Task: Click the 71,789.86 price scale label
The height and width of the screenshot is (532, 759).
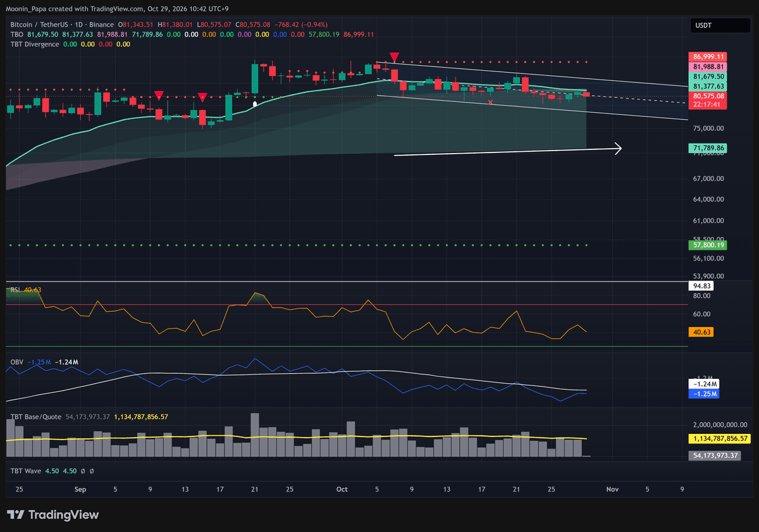Action: [x=708, y=147]
